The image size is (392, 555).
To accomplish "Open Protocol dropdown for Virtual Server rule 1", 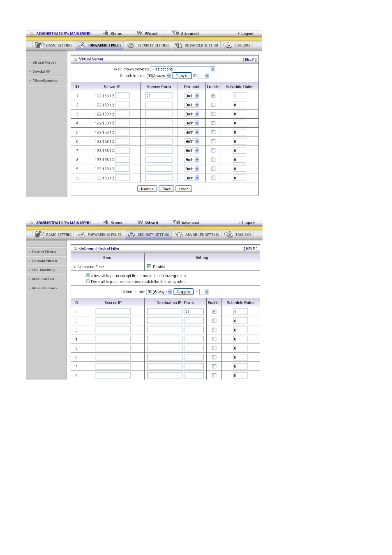I will coord(192,96).
